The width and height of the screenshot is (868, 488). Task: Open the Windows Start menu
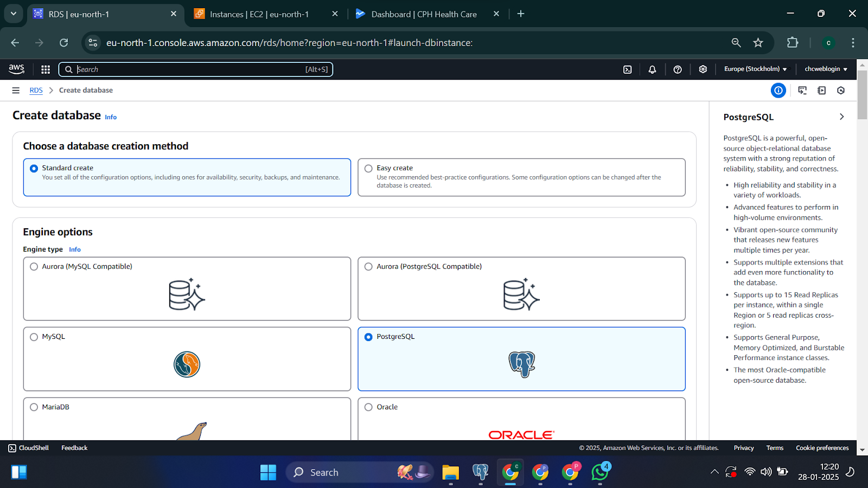(x=268, y=472)
